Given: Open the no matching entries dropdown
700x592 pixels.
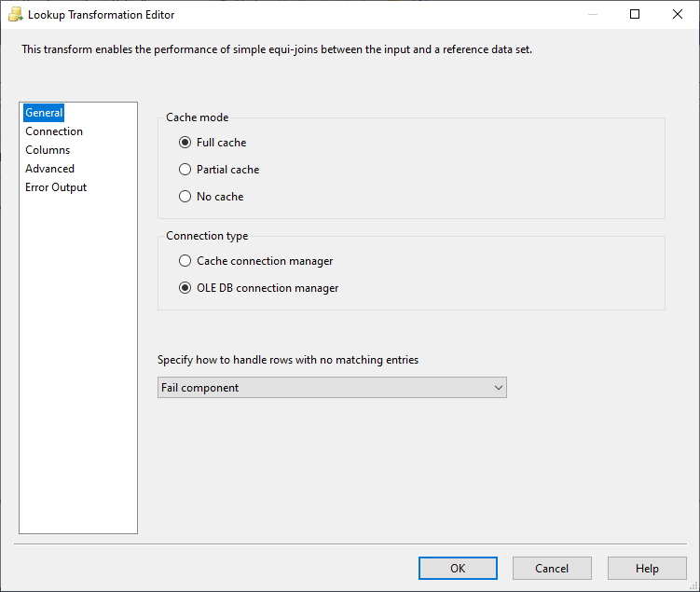Looking at the screenshot, I should (x=332, y=388).
